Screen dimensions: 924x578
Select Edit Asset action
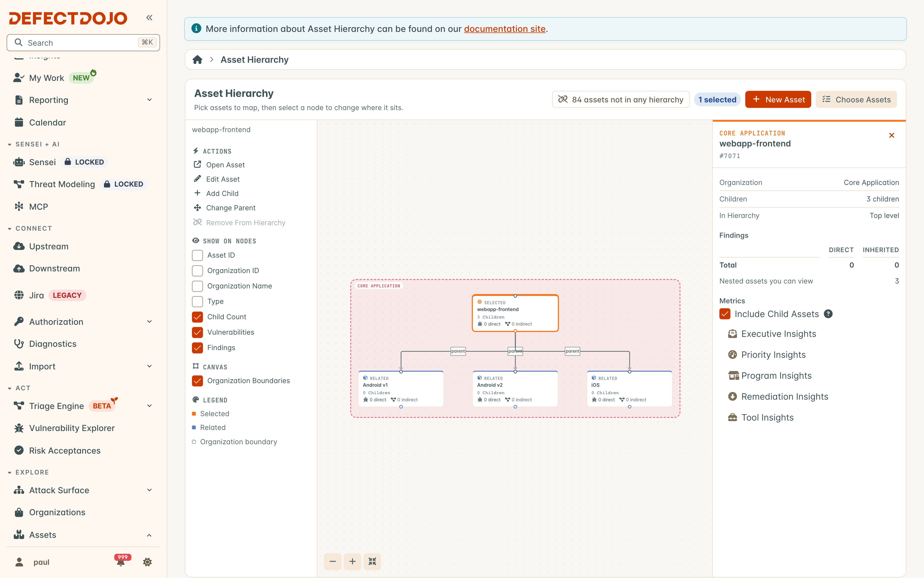tap(216, 179)
